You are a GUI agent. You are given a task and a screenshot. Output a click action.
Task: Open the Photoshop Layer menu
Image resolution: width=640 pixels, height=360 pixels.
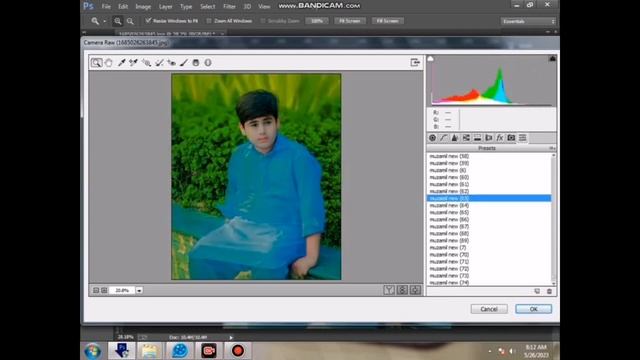(x=165, y=7)
